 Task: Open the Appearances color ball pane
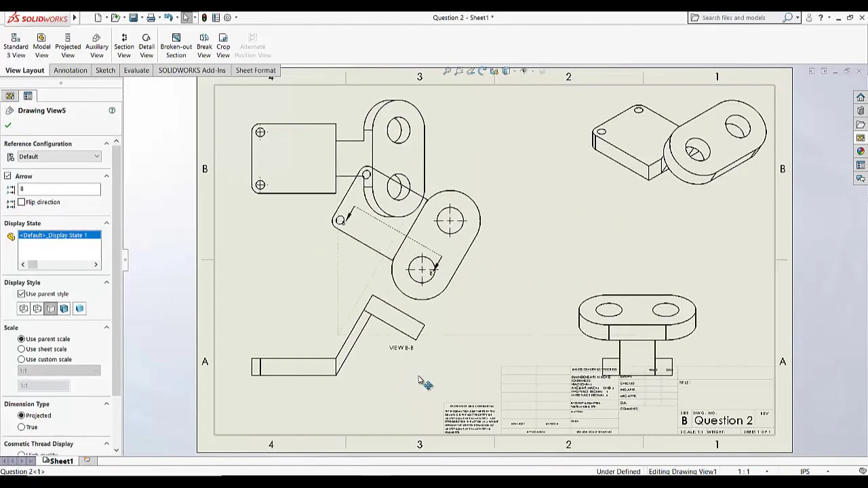tap(861, 151)
